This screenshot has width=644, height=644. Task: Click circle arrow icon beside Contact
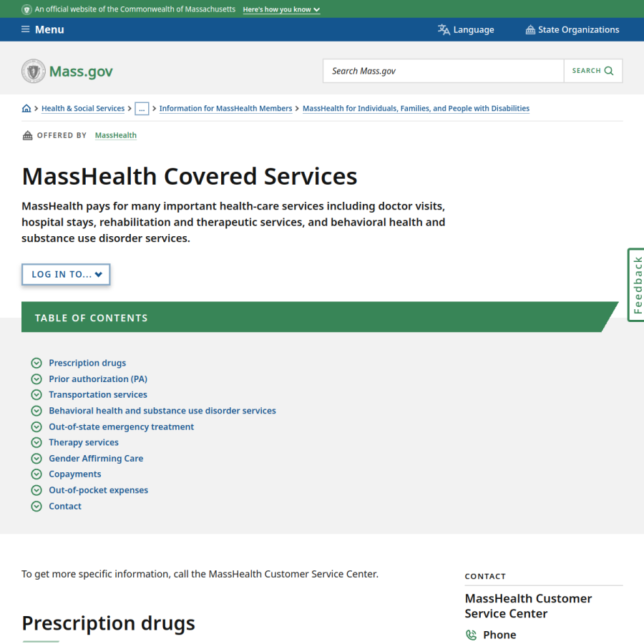point(36,506)
